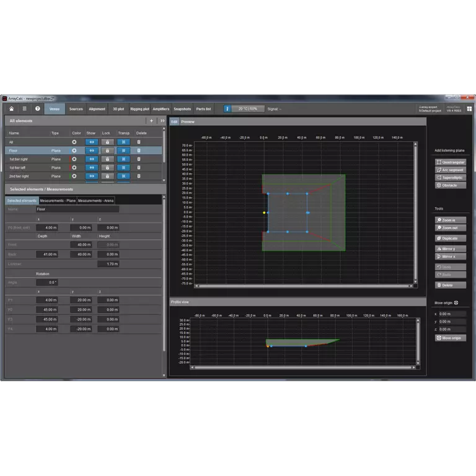This screenshot has width=476, height=476.
Task: Click the Move origin x input
Action: [452, 314]
